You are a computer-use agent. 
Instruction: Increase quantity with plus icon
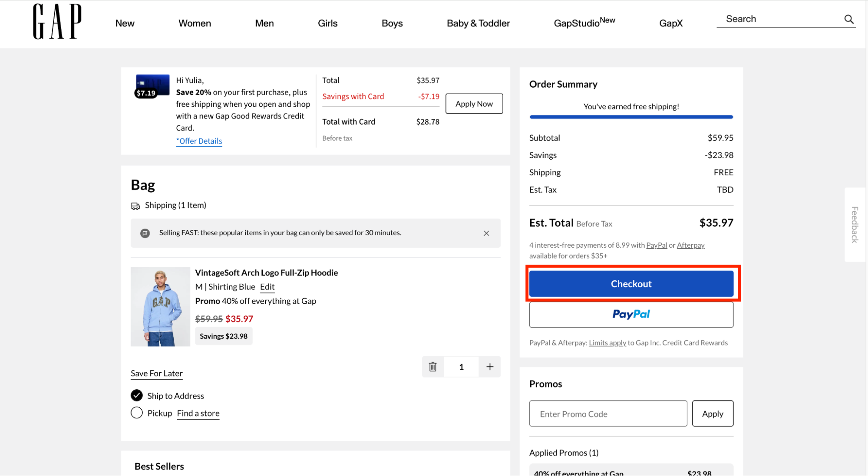click(489, 367)
